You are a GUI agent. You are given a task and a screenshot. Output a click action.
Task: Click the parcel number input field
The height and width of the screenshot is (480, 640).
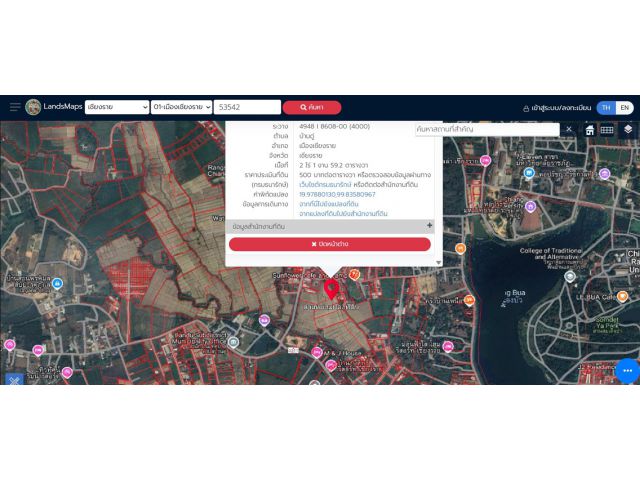coord(247,107)
